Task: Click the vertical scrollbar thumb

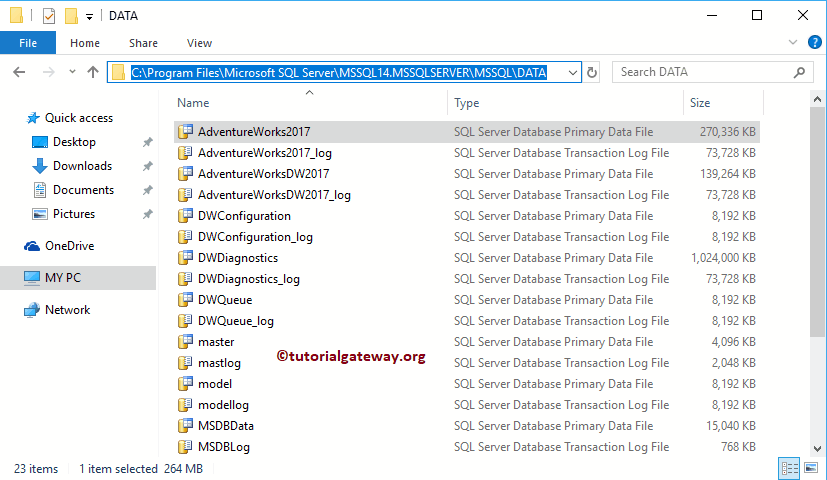Action: [x=817, y=222]
